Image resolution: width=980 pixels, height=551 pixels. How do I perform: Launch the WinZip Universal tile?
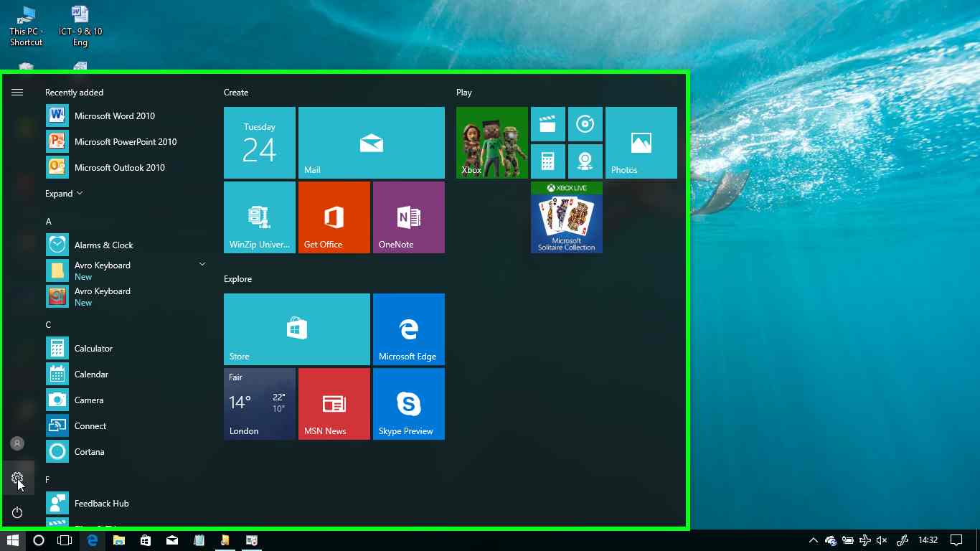260,217
